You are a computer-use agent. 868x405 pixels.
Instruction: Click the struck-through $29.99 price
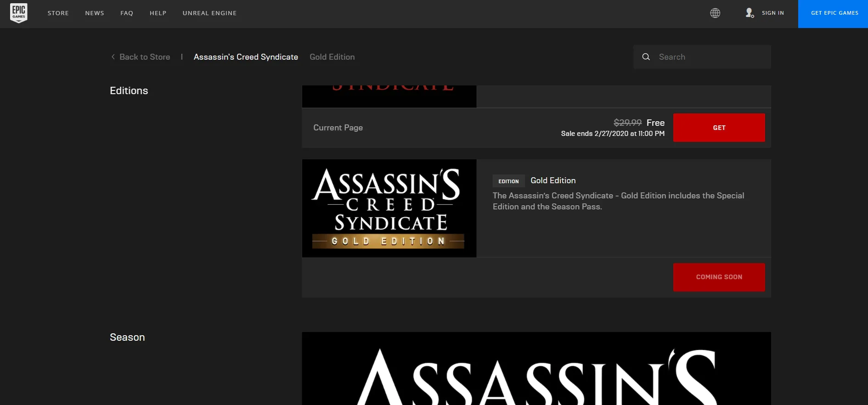point(628,123)
